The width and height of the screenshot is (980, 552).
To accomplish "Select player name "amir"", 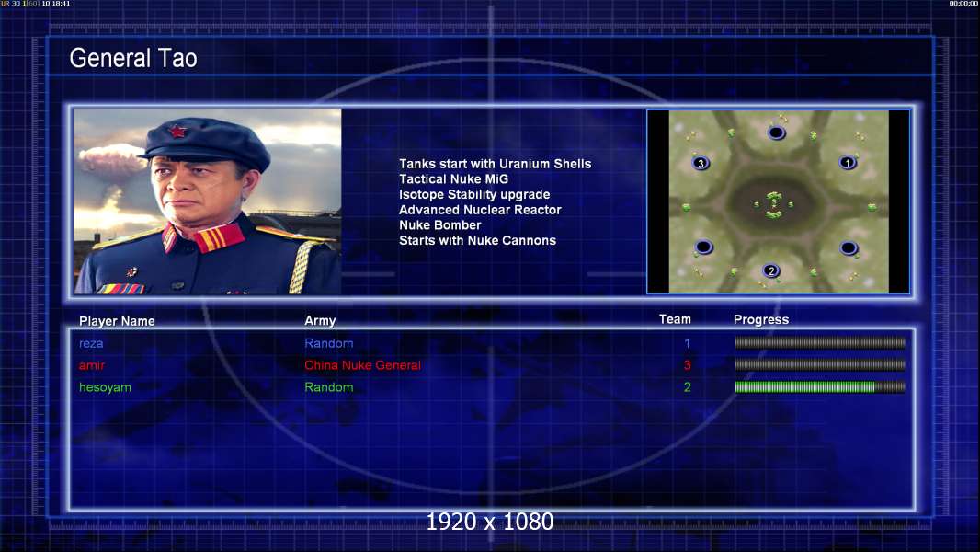I will [x=92, y=365].
